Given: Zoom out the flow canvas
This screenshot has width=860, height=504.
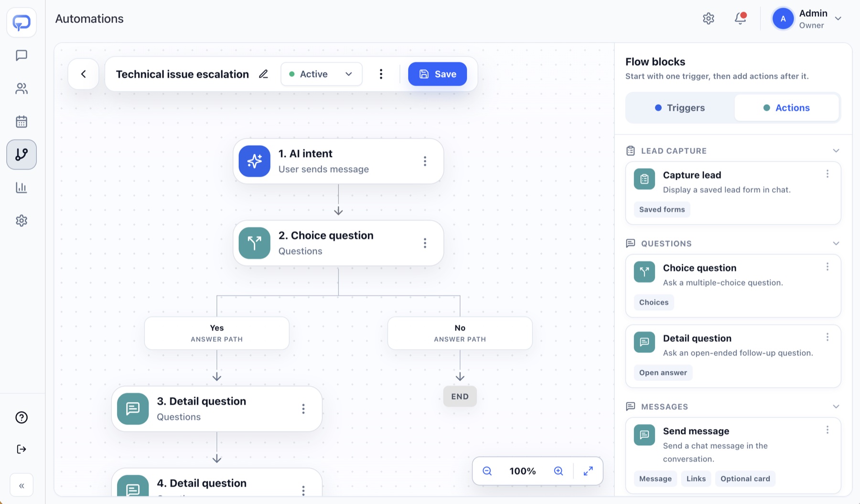Looking at the screenshot, I should [x=487, y=471].
